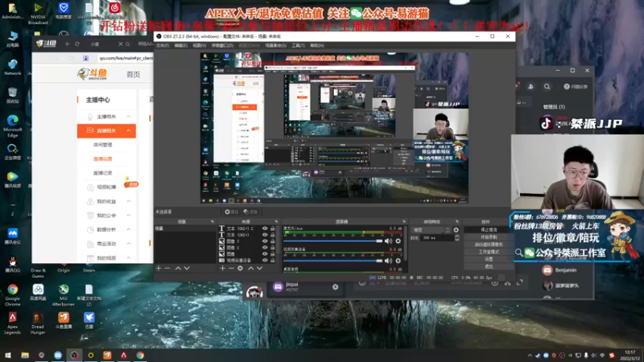Viewport: 644px width, 362px height.
Task: Move source down in sources list
Action: 259,269
